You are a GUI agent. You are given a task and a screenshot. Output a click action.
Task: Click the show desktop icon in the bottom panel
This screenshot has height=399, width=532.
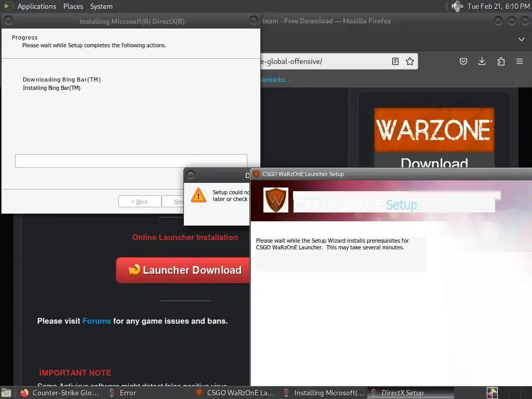pos(6,393)
